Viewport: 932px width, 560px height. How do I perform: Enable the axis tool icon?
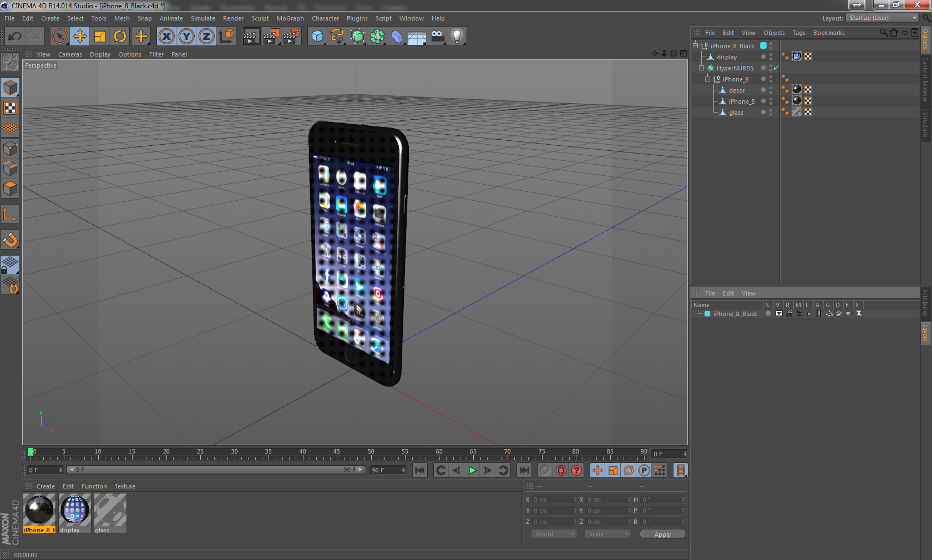tap(11, 214)
